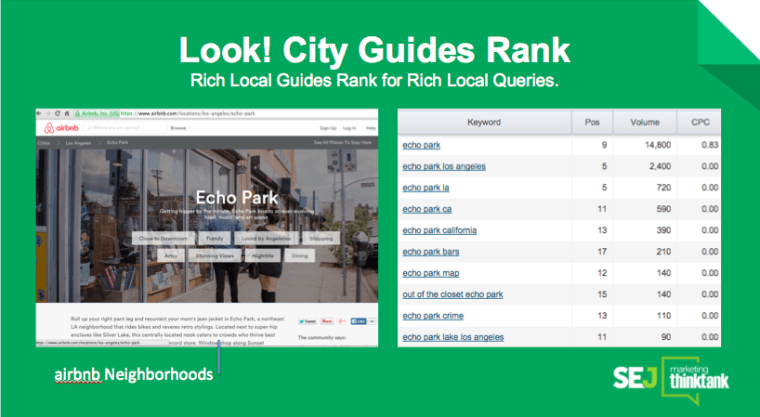Click 'The community says:' text

[321, 337]
